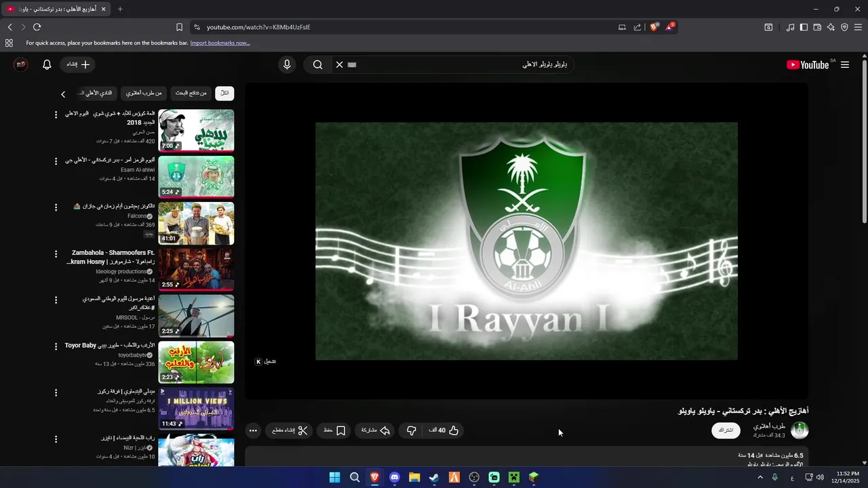Open options menu for Toyor Baby video

tap(56, 346)
